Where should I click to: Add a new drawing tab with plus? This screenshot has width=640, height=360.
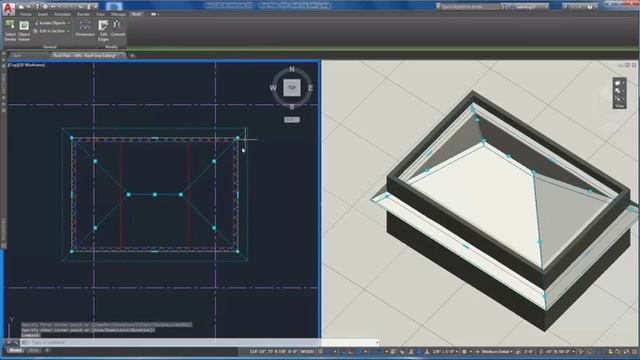point(132,56)
